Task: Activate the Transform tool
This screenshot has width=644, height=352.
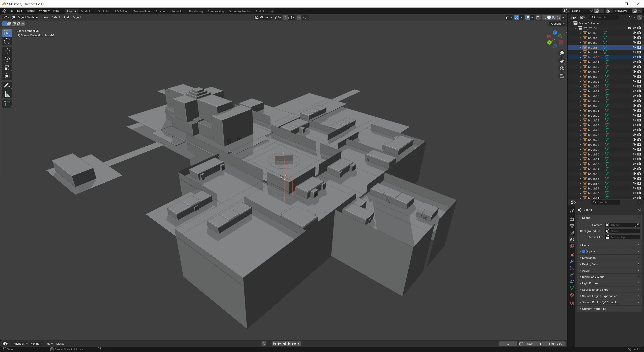Action: pyautogui.click(x=7, y=76)
